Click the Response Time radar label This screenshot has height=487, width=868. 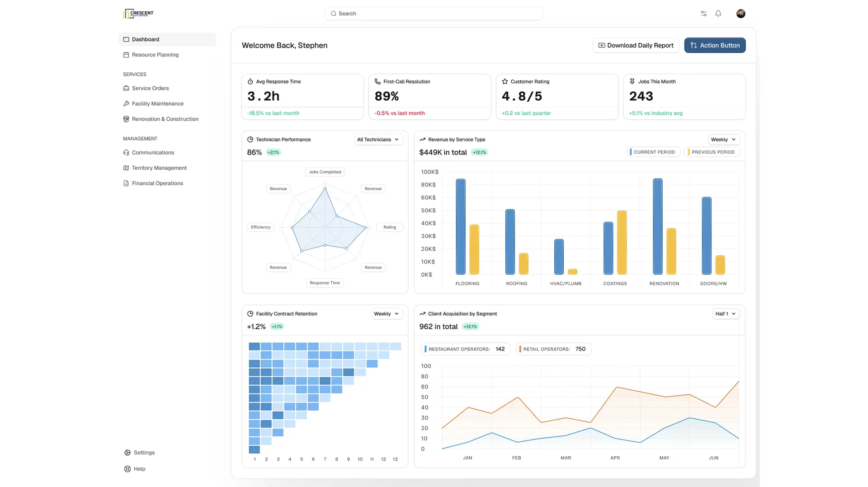pos(325,283)
